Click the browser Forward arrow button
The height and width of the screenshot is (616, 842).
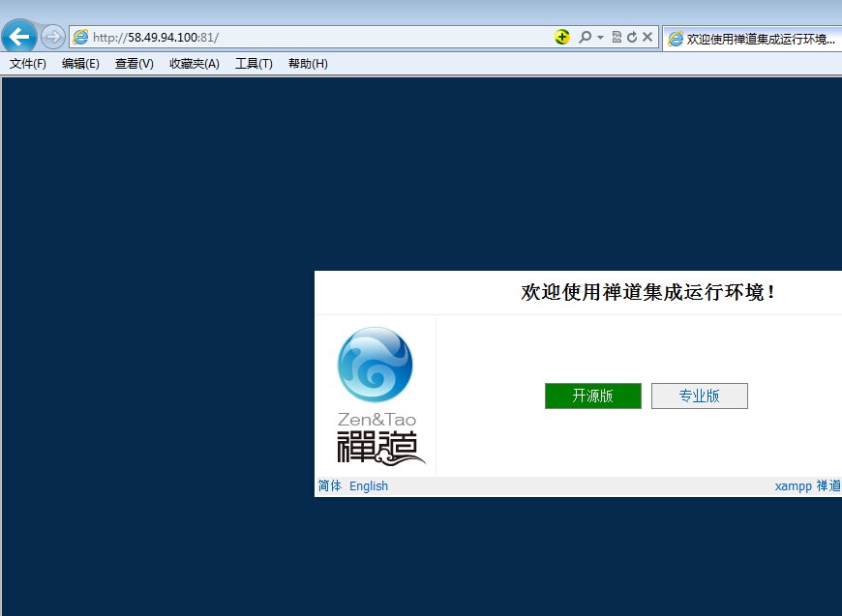(x=52, y=37)
